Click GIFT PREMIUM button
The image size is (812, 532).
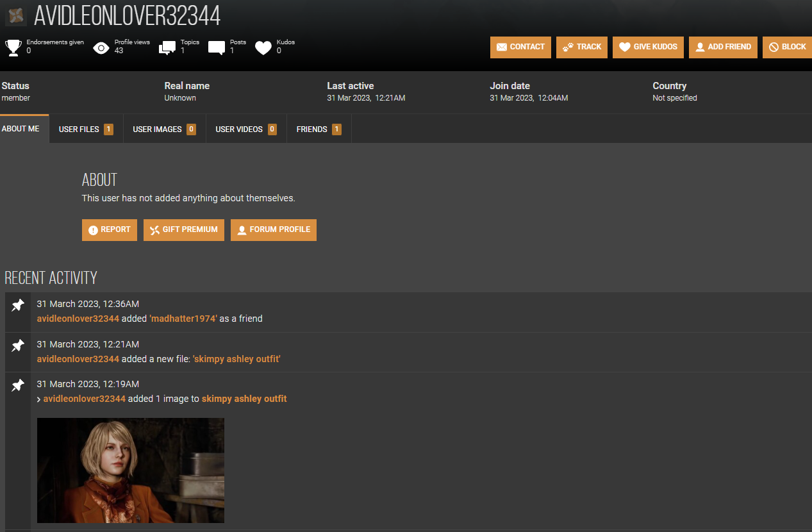tap(184, 230)
